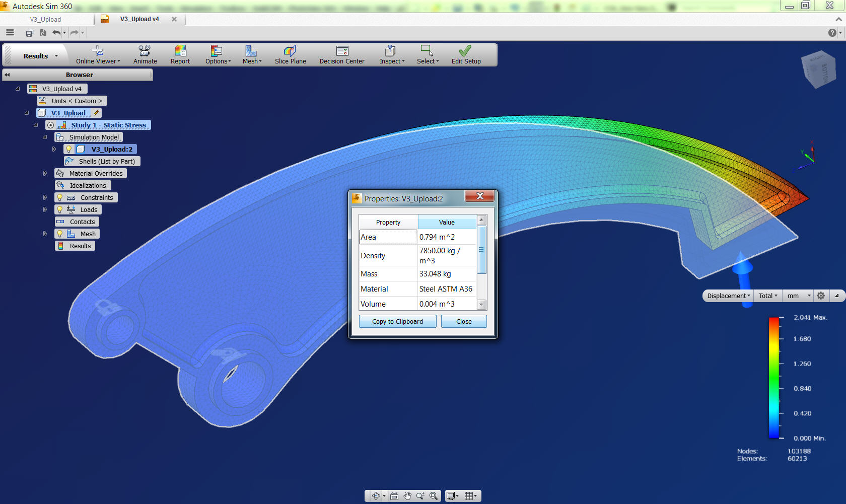The height and width of the screenshot is (504, 846).
Task: Open the hamburger application menu
Action: [10, 33]
